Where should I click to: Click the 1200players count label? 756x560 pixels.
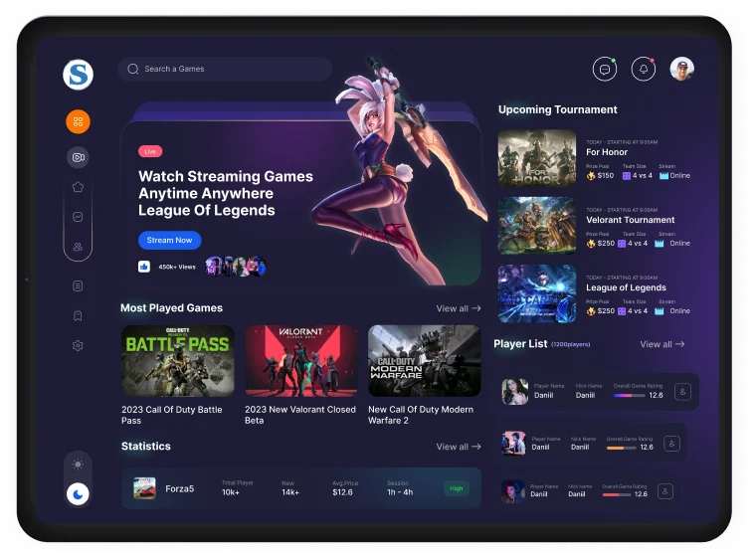coord(570,344)
